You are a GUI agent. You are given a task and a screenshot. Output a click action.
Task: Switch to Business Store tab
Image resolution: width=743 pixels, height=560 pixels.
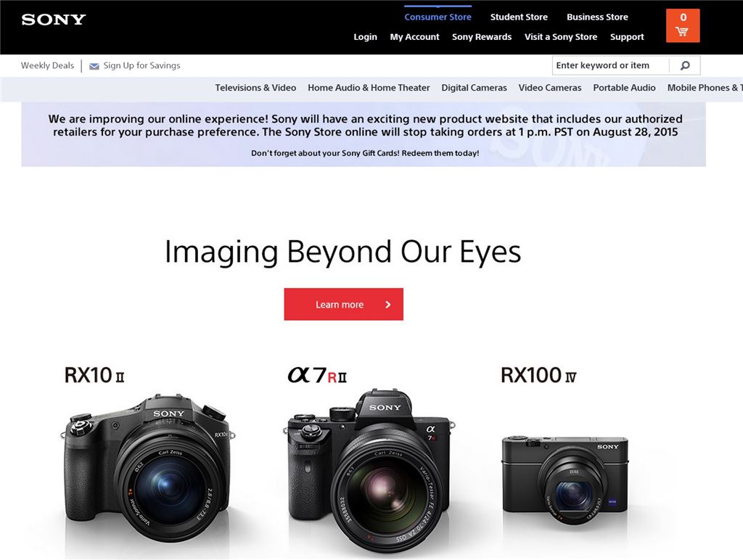pos(597,17)
